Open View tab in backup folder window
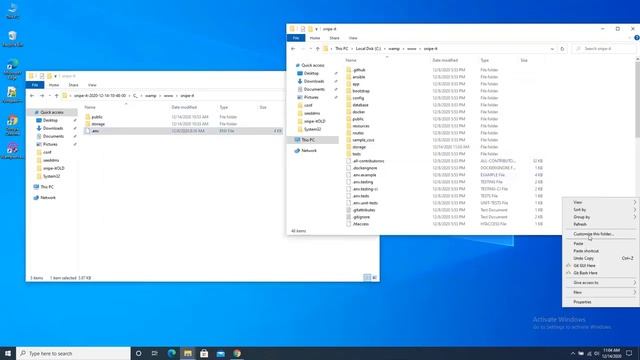 click(92, 85)
